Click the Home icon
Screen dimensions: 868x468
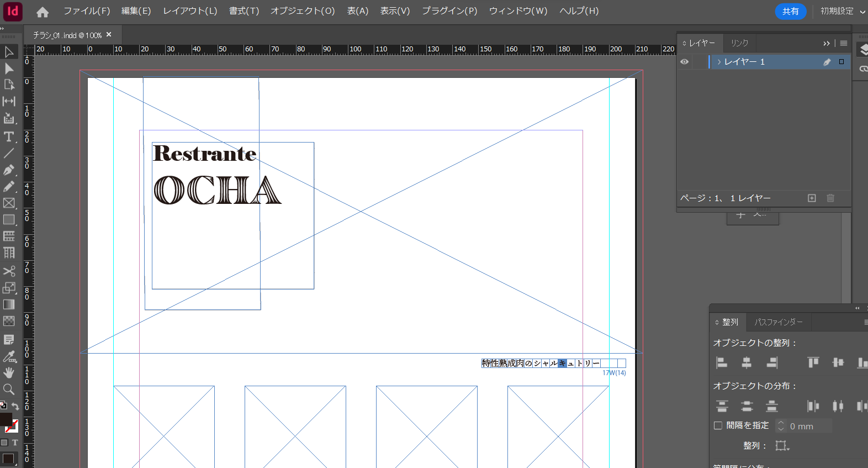point(43,12)
